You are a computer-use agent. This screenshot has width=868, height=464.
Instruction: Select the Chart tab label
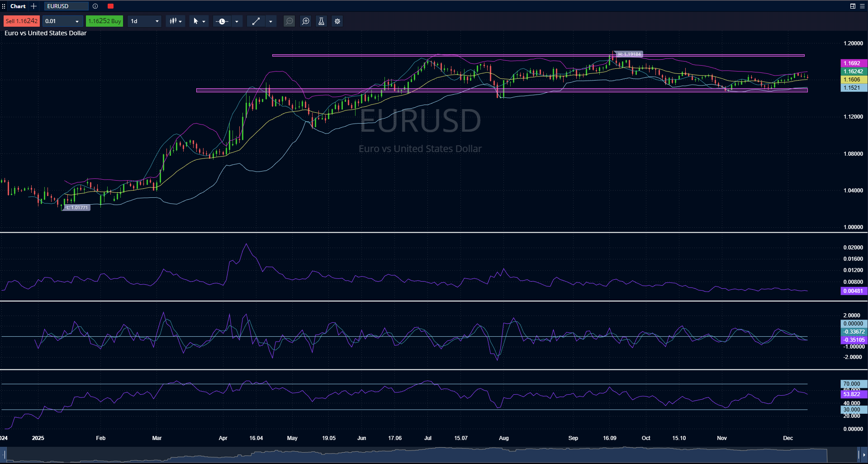point(18,6)
